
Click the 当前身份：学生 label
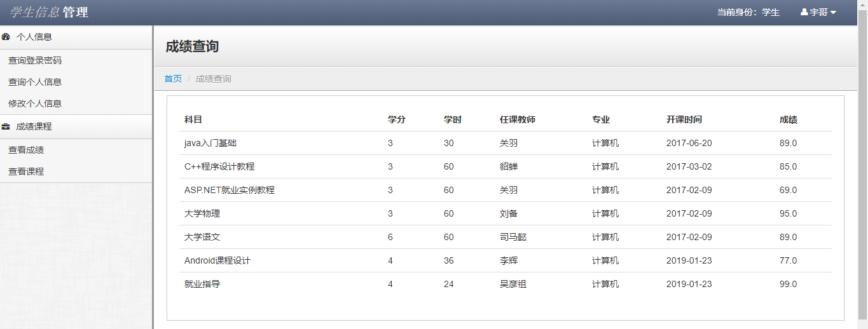pos(748,12)
